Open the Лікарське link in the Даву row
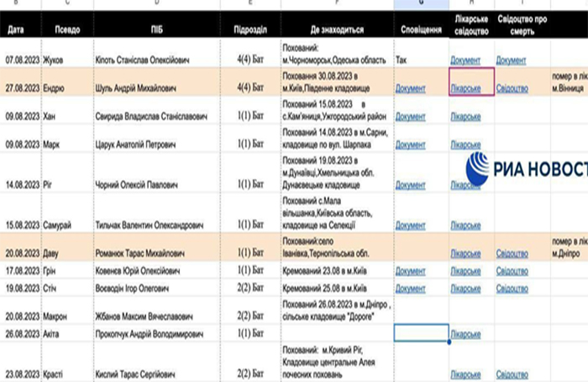This screenshot has width=588, height=382. (x=465, y=254)
